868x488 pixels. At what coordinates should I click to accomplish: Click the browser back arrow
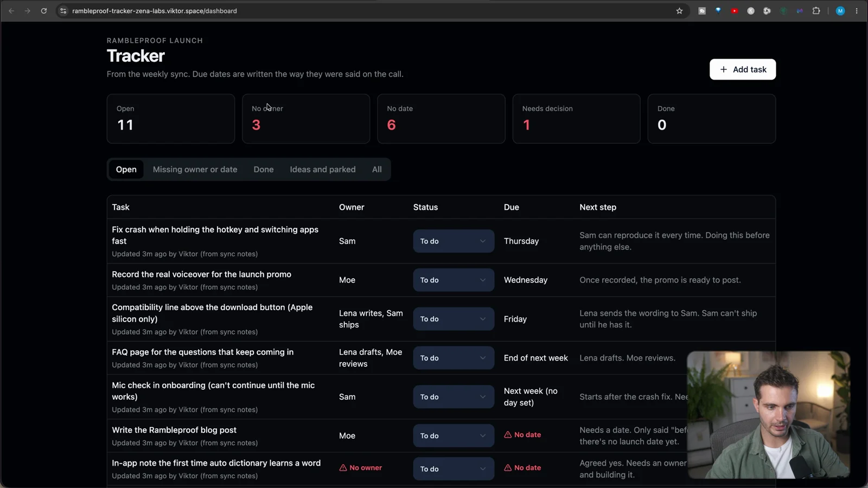(11, 11)
